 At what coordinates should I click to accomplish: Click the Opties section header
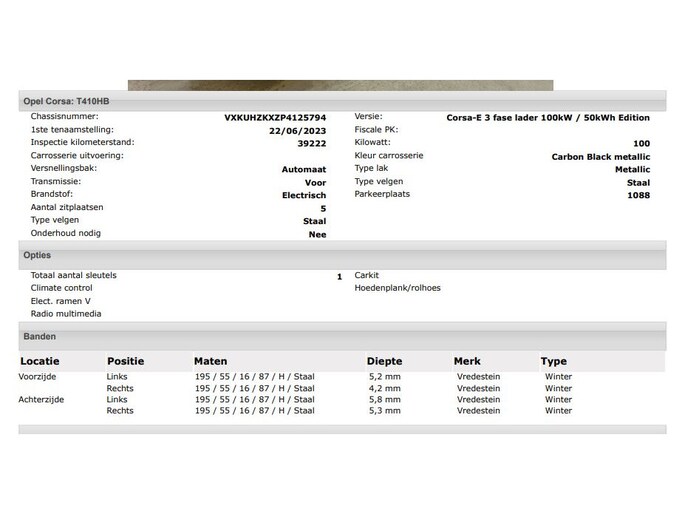[37, 255]
